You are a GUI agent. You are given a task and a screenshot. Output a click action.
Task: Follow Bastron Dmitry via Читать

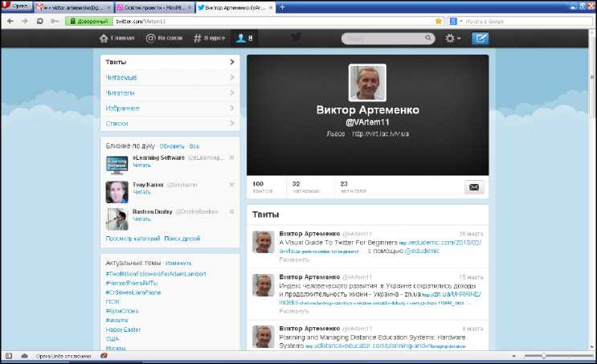click(141, 219)
